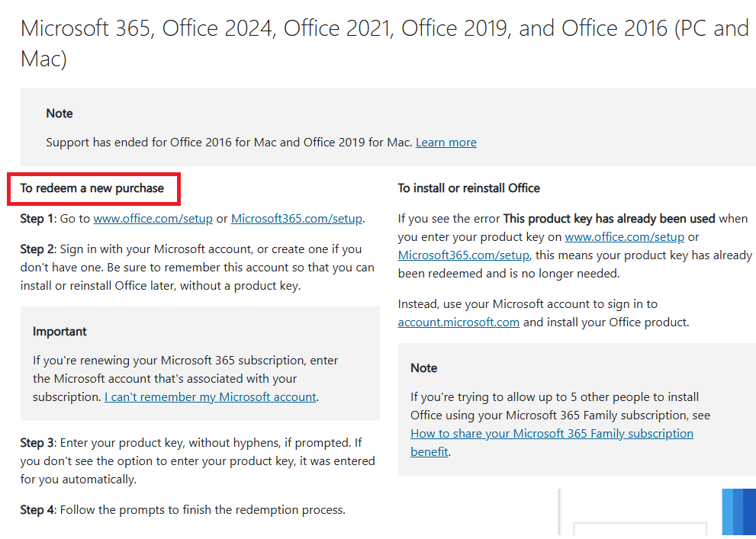Click the To redeem a new purchase heading

pos(92,188)
